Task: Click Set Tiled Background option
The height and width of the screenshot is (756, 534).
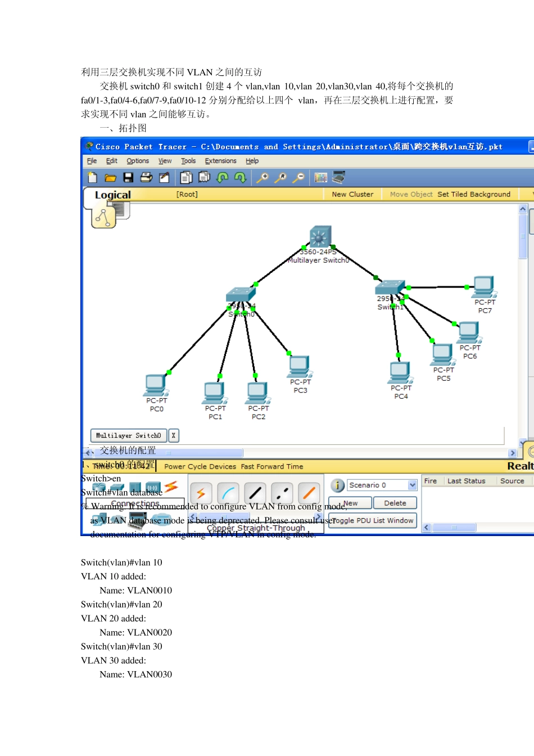Action: click(473, 194)
